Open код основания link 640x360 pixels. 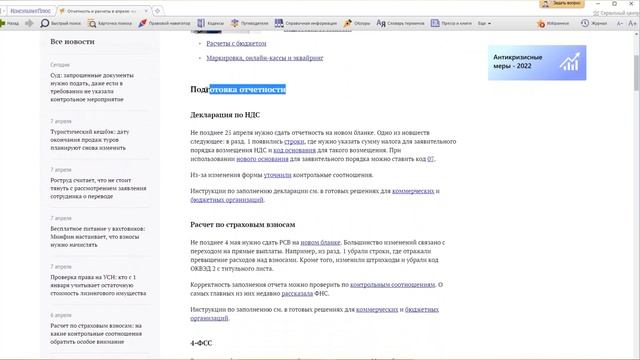294,150
